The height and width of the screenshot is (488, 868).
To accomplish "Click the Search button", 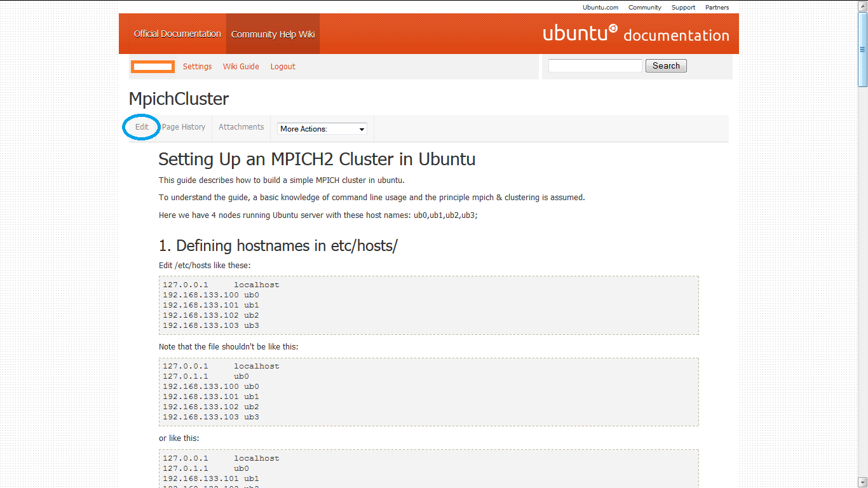I will [x=666, y=65].
